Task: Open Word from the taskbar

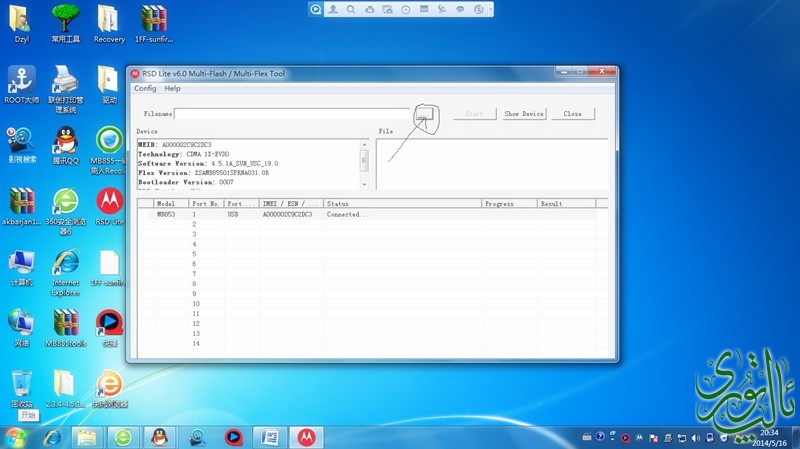Action: tap(269, 437)
